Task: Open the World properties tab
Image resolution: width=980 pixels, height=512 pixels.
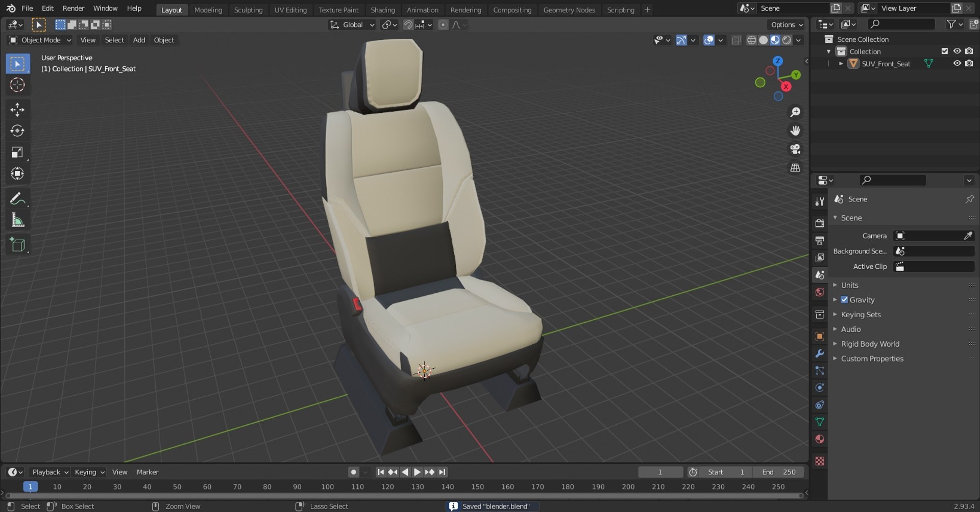Action: click(820, 292)
